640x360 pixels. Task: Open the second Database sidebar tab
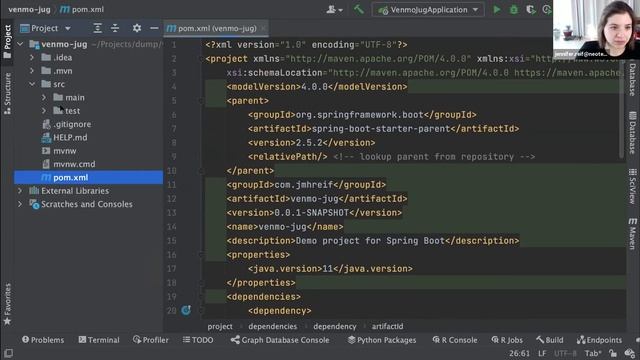click(632, 133)
